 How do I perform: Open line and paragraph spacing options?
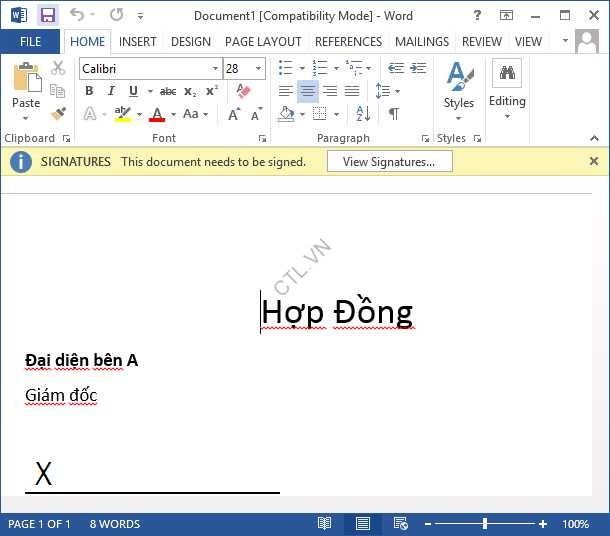387,91
